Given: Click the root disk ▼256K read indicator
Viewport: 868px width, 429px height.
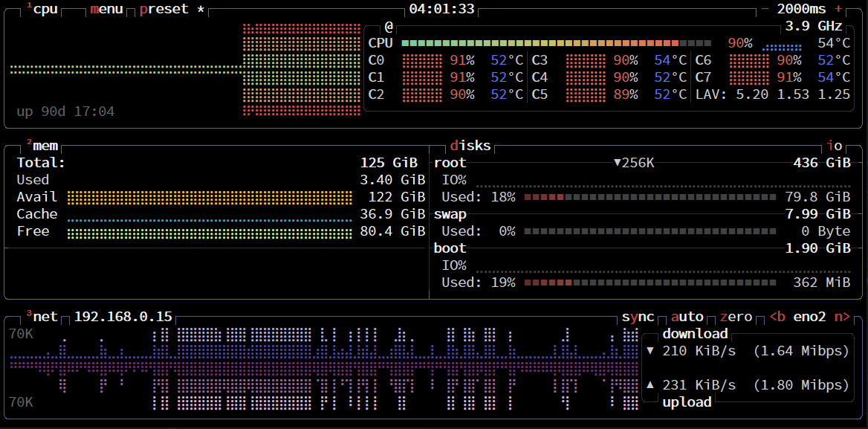Looking at the screenshot, I should (635, 163).
